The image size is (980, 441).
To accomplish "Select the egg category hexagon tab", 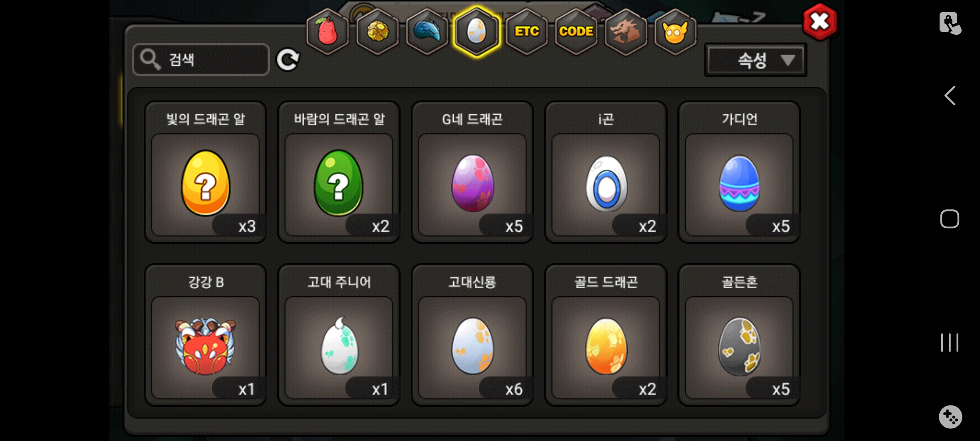I will [477, 31].
